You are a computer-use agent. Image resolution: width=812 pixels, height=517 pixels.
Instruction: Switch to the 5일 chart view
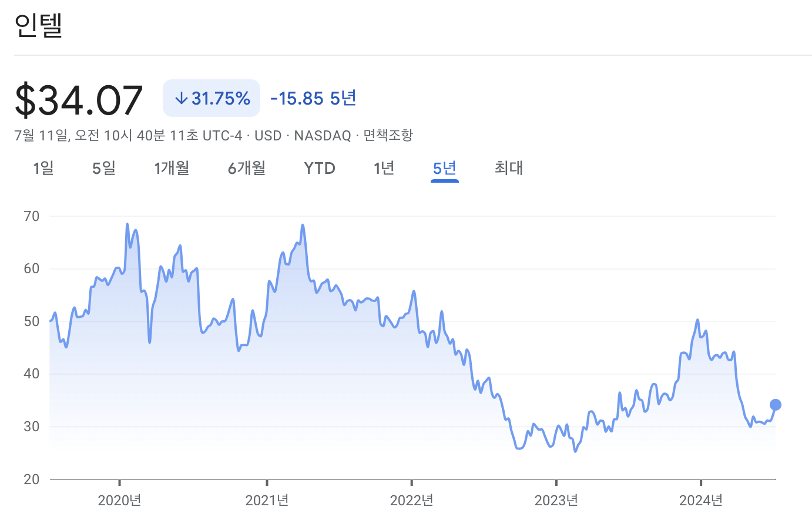[x=103, y=168]
